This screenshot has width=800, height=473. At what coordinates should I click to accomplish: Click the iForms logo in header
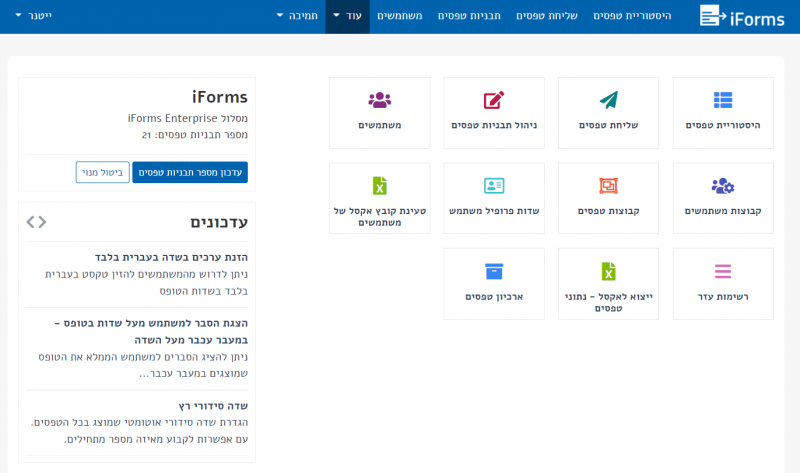point(742,16)
